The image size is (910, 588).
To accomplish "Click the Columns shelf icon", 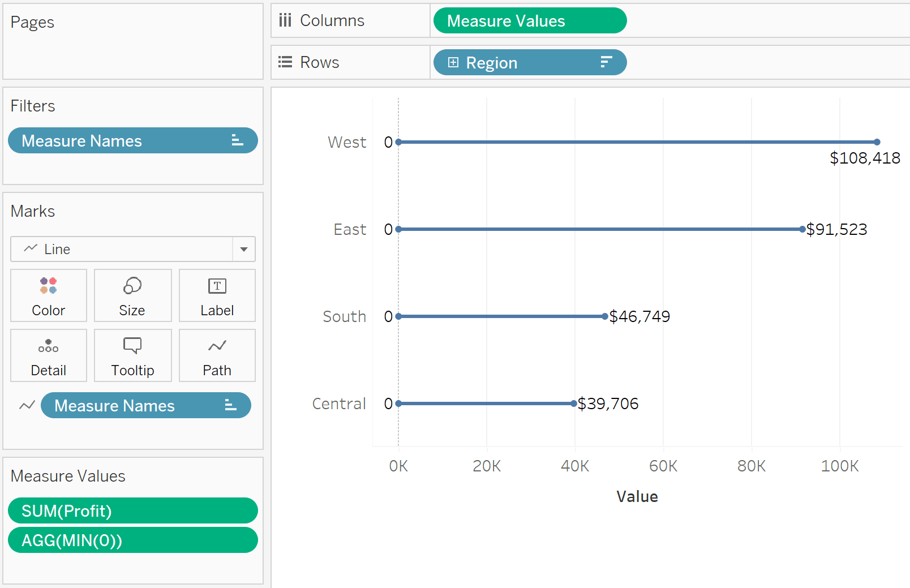I will (x=285, y=20).
